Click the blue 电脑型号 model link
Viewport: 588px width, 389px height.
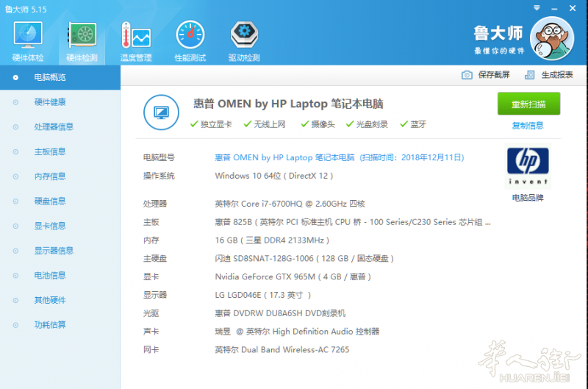coord(340,157)
